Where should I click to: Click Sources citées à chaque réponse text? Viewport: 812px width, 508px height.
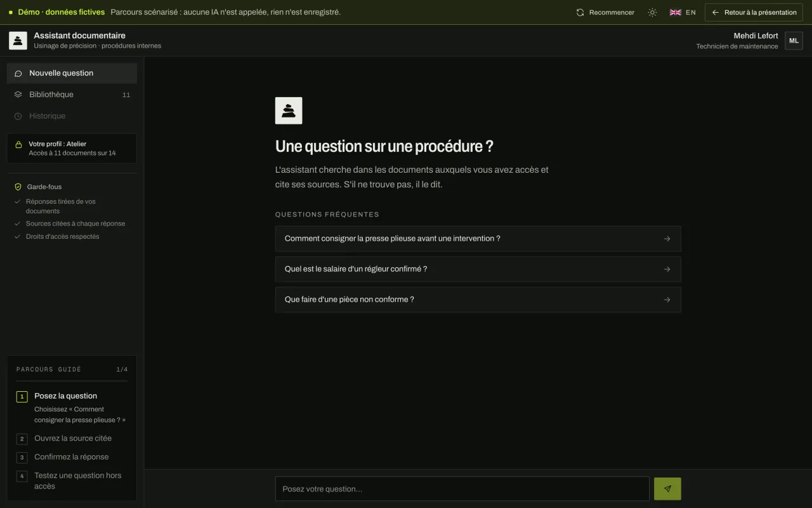point(75,224)
